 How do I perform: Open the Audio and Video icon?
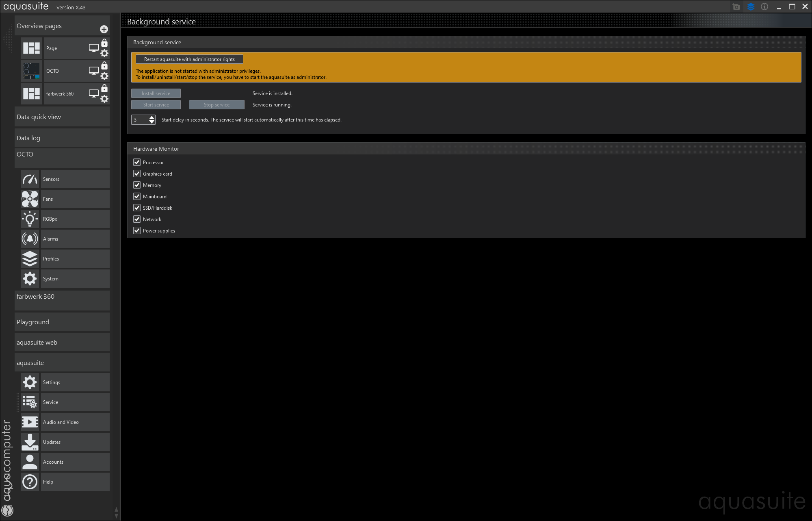tap(30, 422)
